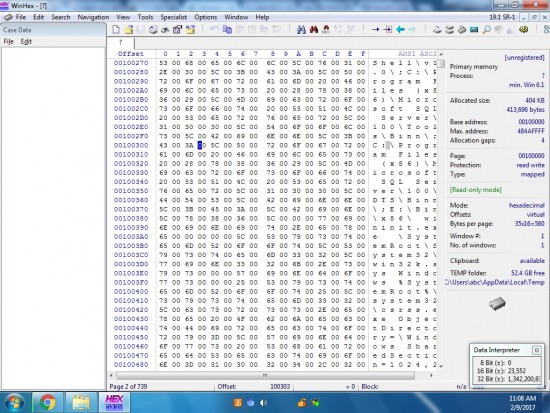Click the taskbar clock showing 11:08 AM

(522, 398)
